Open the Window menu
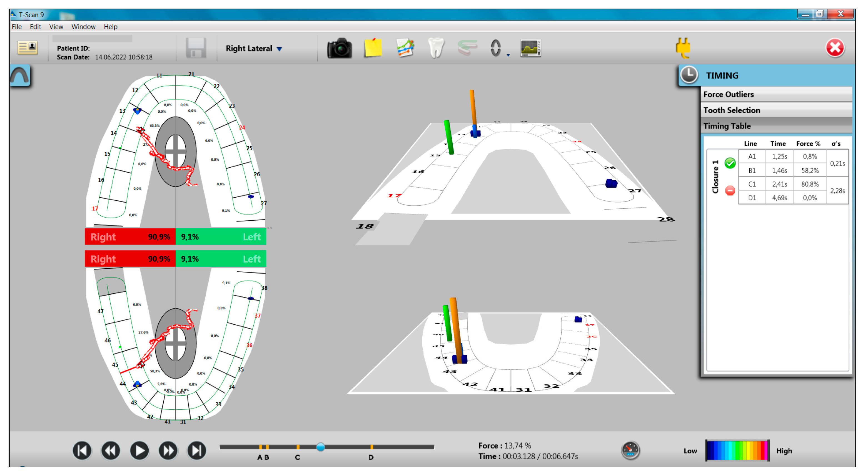868x474 pixels. [x=83, y=27]
